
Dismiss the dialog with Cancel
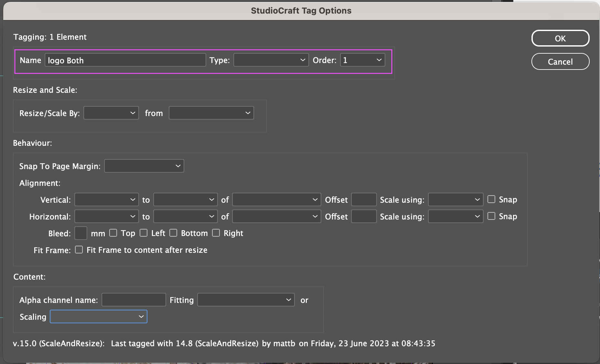tap(560, 61)
